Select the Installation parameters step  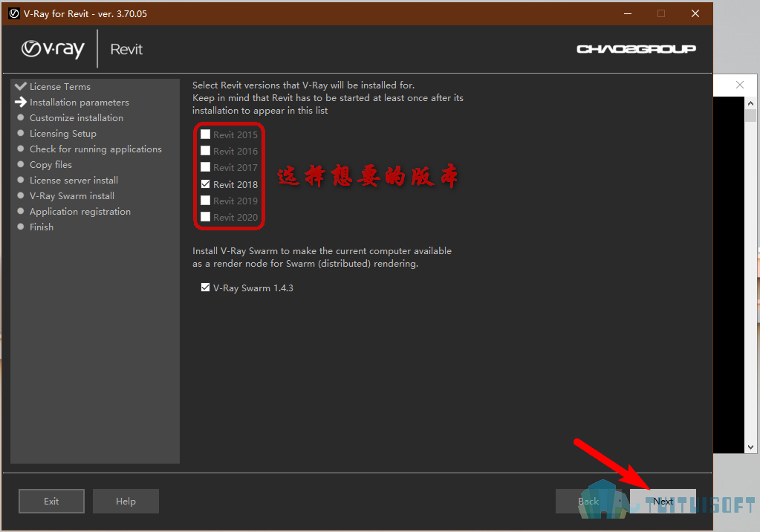coord(79,103)
